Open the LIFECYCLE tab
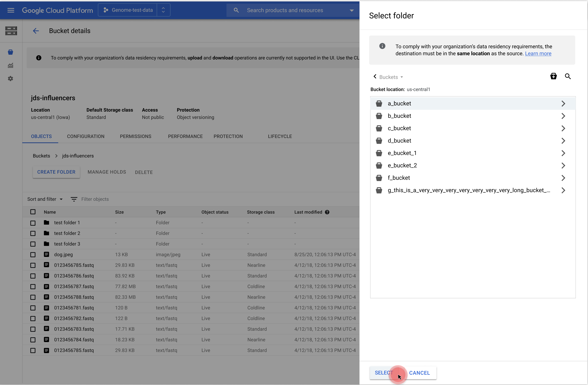This screenshot has width=588, height=385. click(280, 136)
